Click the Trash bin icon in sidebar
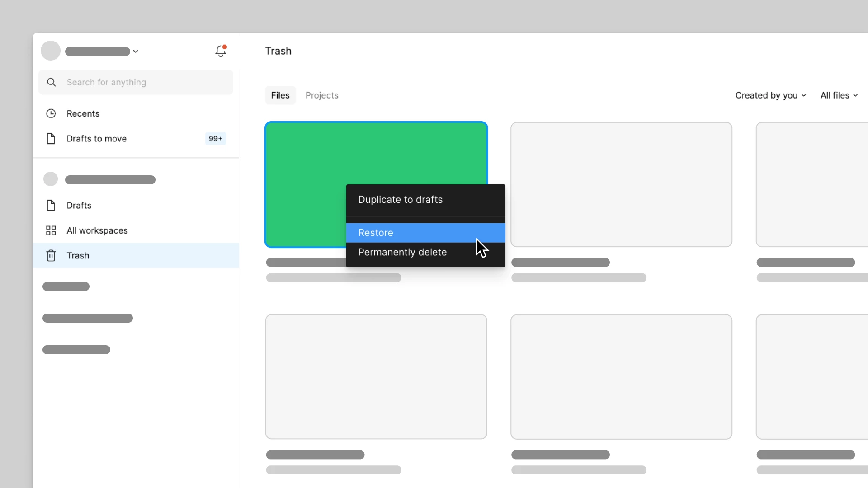868x488 pixels. point(51,256)
